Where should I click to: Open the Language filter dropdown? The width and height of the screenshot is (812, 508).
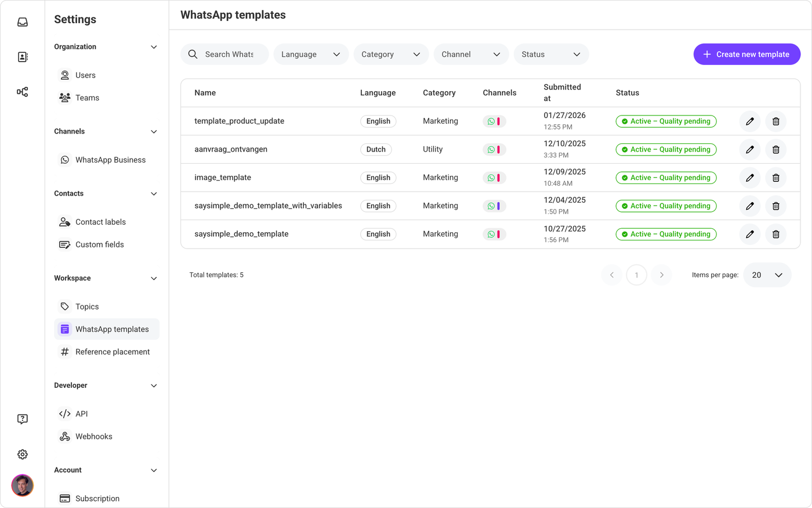point(311,55)
